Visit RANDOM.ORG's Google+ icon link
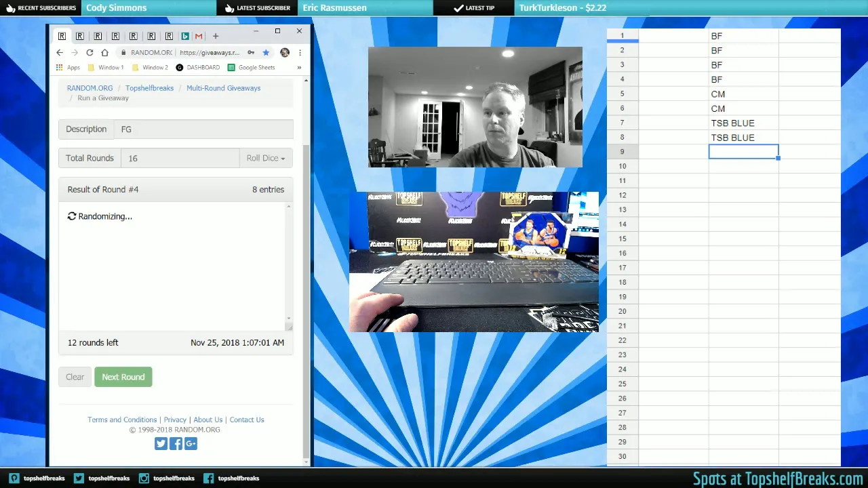The height and width of the screenshot is (488, 868). (x=191, y=443)
